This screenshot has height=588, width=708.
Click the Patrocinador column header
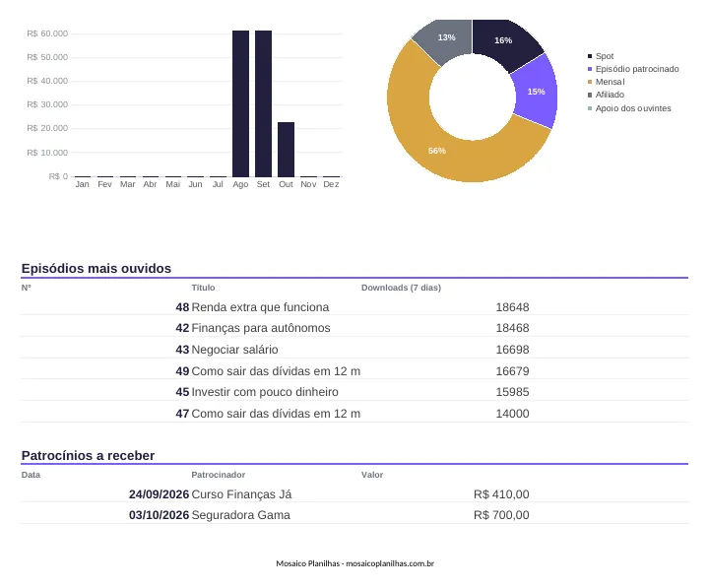(218, 475)
